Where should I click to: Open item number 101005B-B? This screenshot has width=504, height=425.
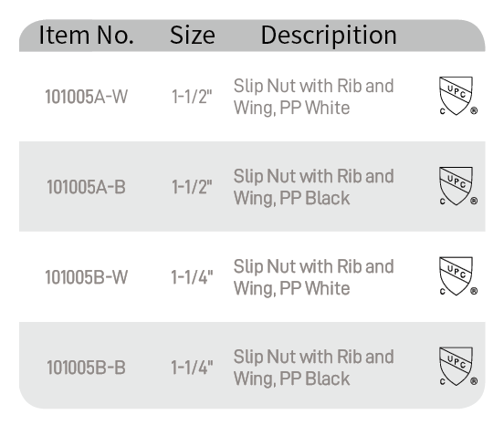coord(86,368)
